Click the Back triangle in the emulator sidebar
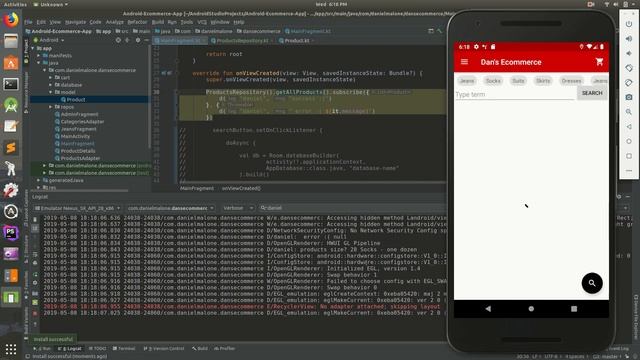This screenshot has height=360, width=640. (629, 127)
